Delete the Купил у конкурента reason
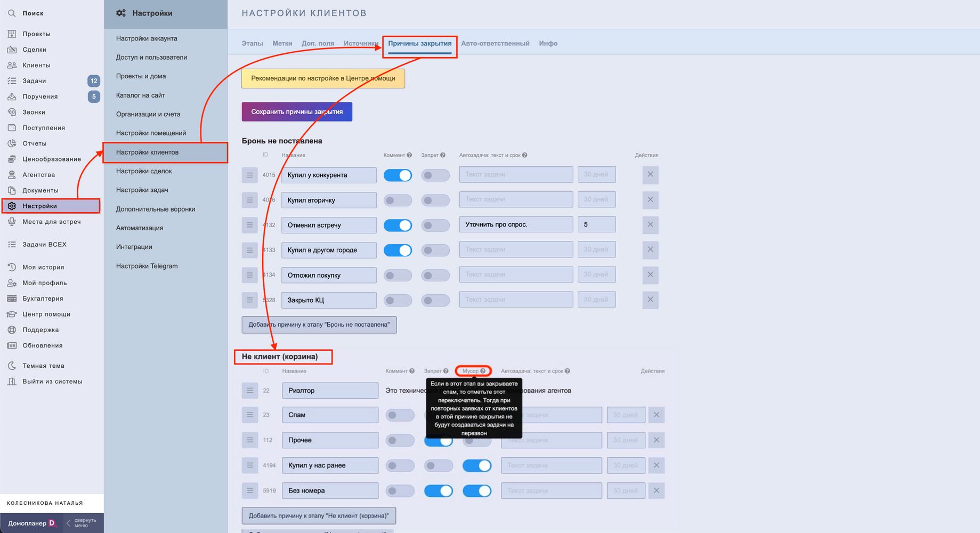Screen dimensions: 980x533 point(650,174)
